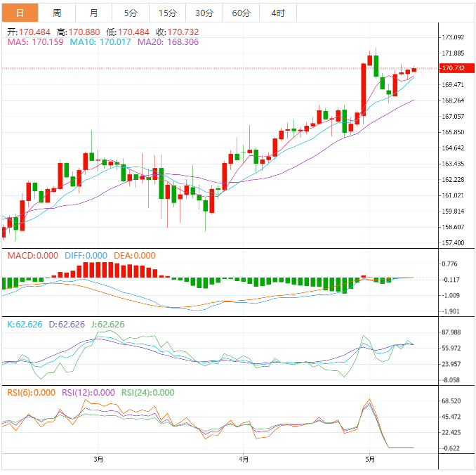Click the MA20: 168.306 indicator label
This screenshot has width=476, height=475.
click(x=168, y=42)
